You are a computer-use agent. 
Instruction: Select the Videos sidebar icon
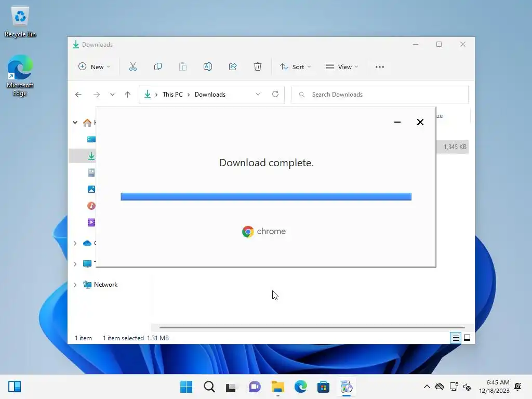coord(91,222)
